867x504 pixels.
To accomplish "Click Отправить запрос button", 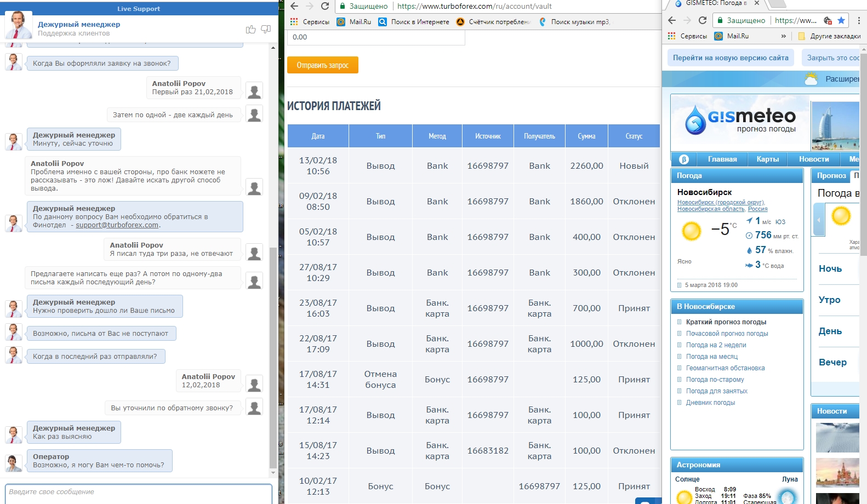I will [x=323, y=65].
